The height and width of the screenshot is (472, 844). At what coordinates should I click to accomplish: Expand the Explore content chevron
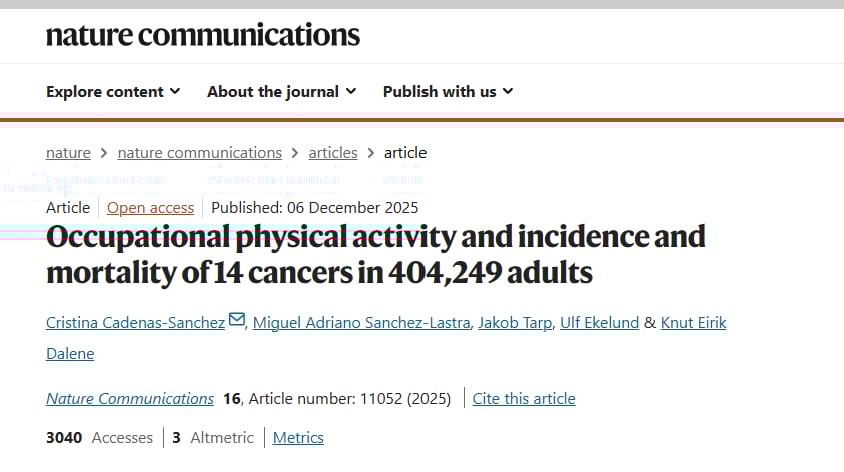(176, 91)
